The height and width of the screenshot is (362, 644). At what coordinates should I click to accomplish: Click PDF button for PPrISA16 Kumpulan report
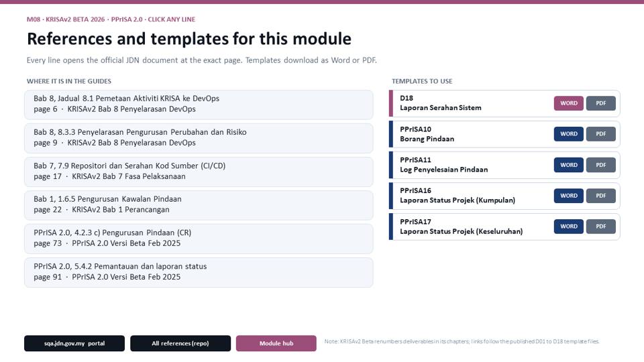click(600, 196)
